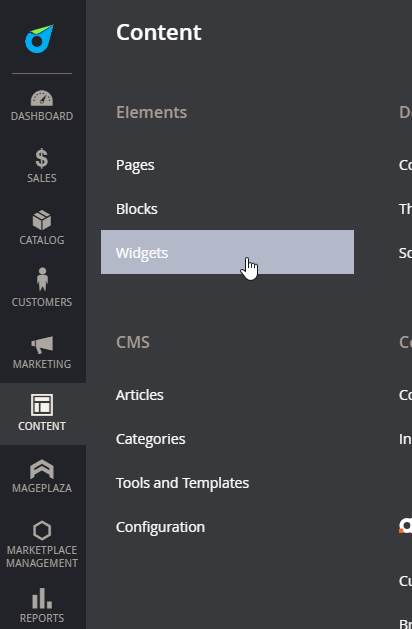Select the Catalog box icon
This screenshot has width=412, height=629.
pos(42,220)
